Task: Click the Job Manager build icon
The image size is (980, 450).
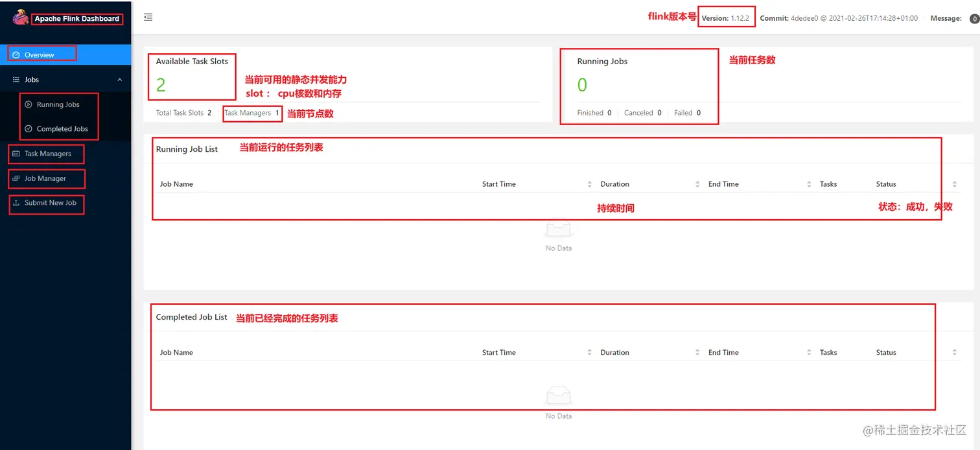Action: coord(16,178)
